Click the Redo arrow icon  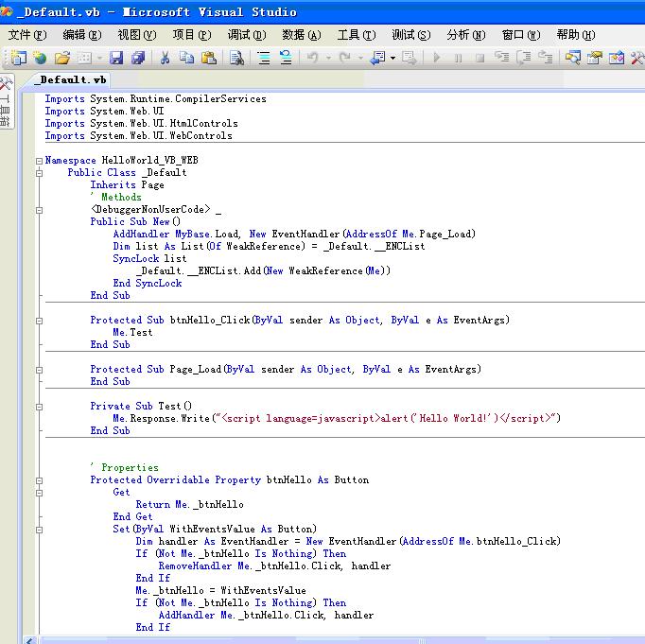pyautogui.click(x=344, y=58)
